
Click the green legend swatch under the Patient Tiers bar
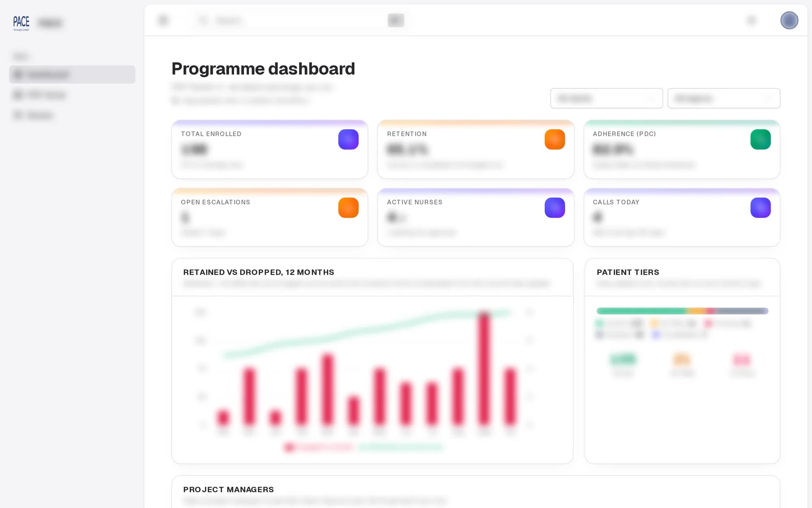click(600, 323)
